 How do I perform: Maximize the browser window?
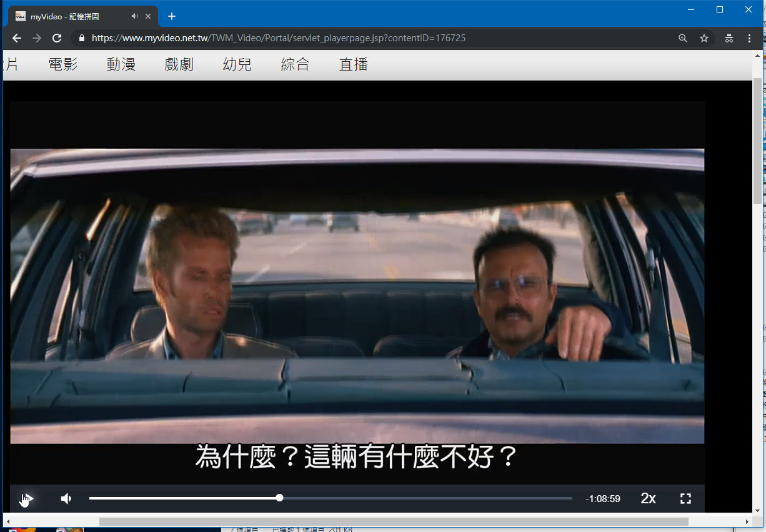(x=720, y=9)
